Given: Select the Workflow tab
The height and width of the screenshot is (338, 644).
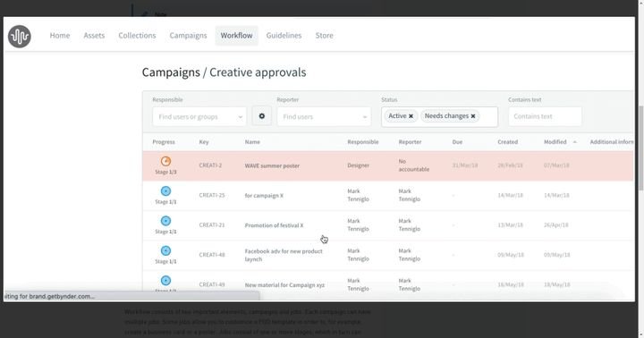Looking at the screenshot, I should coord(236,36).
